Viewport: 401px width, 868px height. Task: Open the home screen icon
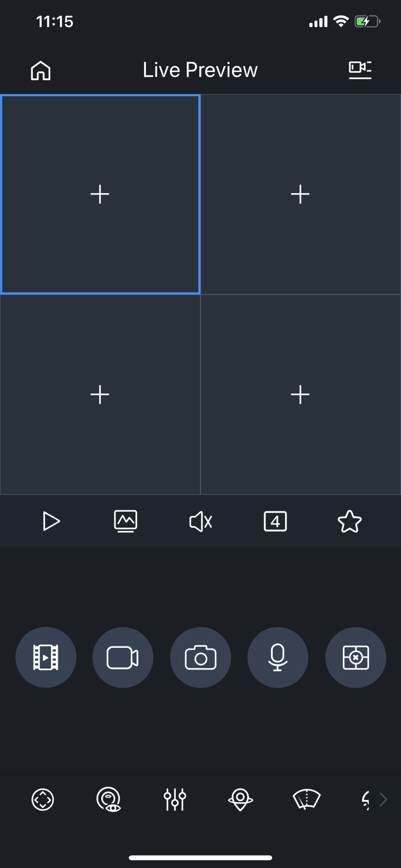(x=40, y=70)
